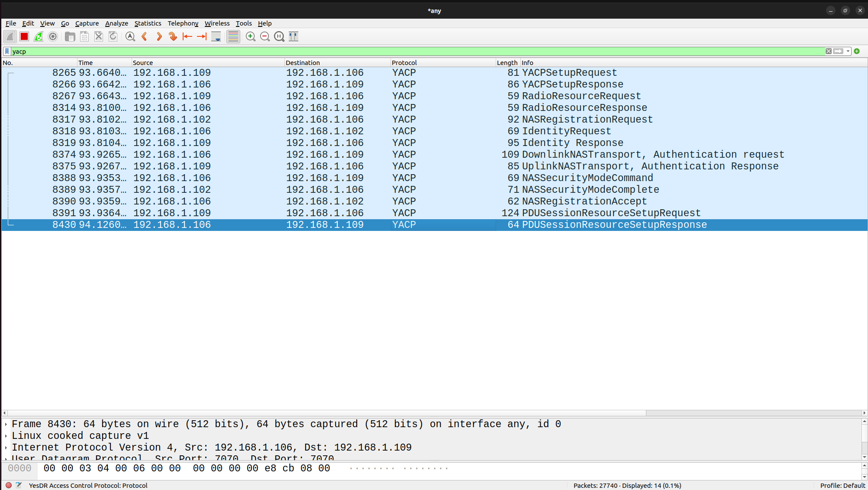
Task: Select packet 8318 IdentityRequest
Action: 435,131
